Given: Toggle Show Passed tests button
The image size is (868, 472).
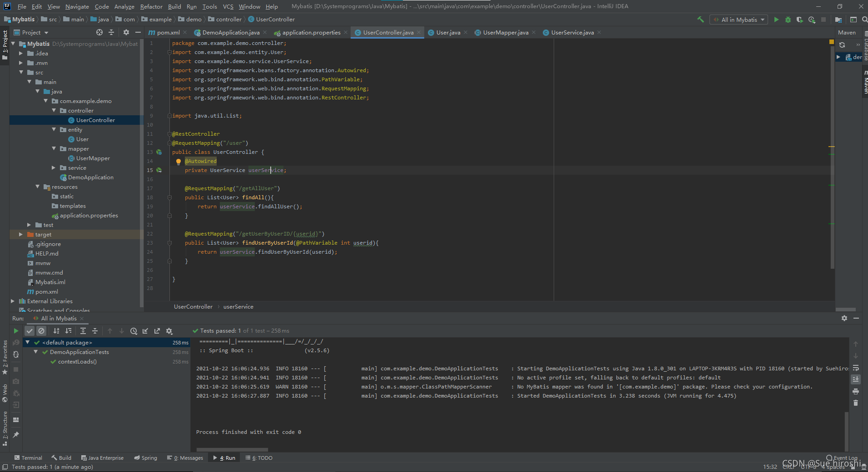Looking at the screenshot, I should click(x=30, y=331).
